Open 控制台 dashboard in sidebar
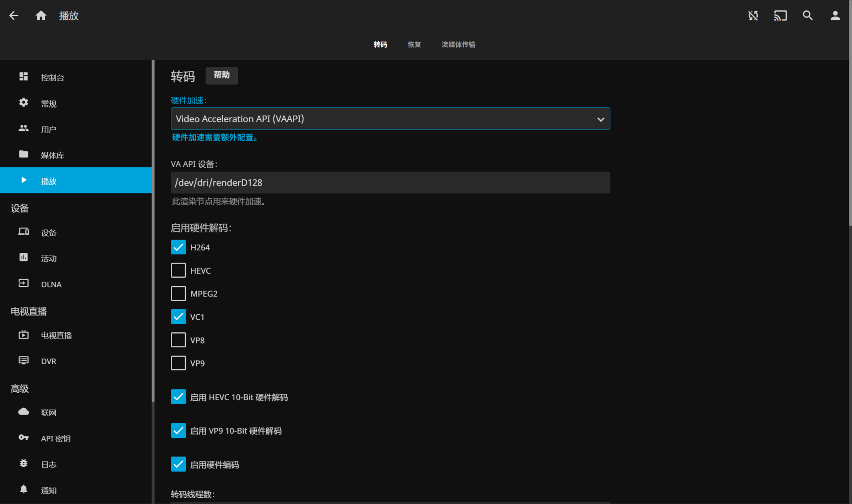The height and width of the screenshot is (504, 852). coord(52,78)
